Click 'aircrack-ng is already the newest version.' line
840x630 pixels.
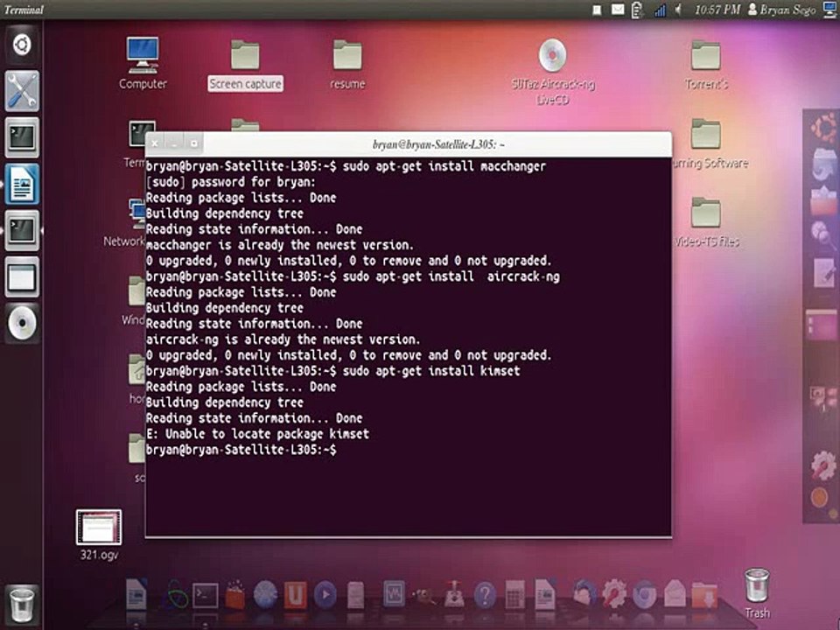(283, 339)
